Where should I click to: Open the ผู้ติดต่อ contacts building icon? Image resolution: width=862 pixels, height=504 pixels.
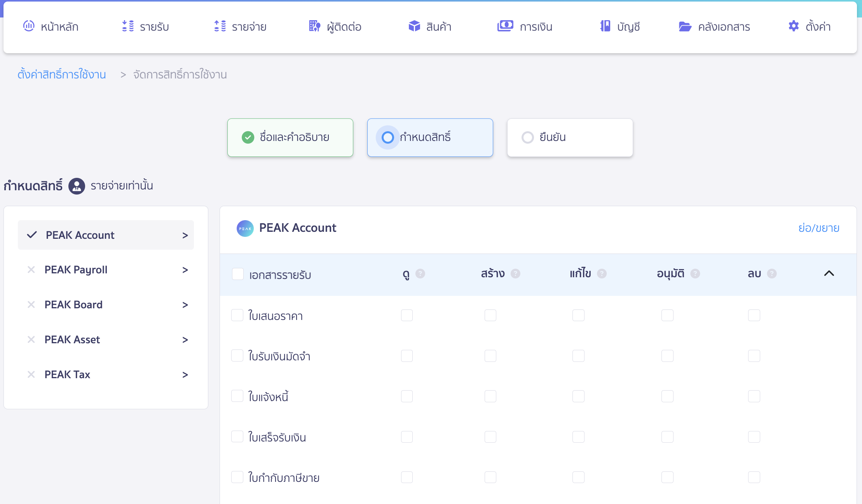coord(315,26)
